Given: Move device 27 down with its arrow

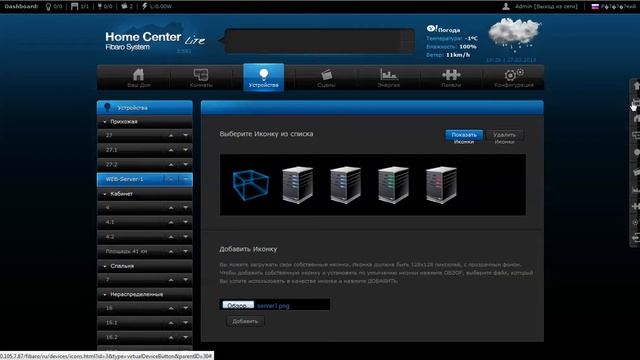Looking at the screenshot, I should tap(185, 136).
